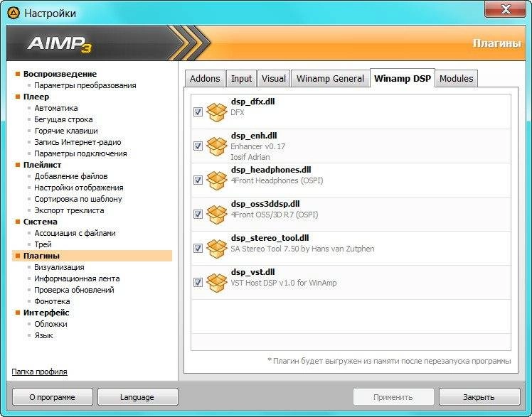This screenshot has width=532, height=417.
Task: Open Настройки отображения settings
Action: coord(79,188)
